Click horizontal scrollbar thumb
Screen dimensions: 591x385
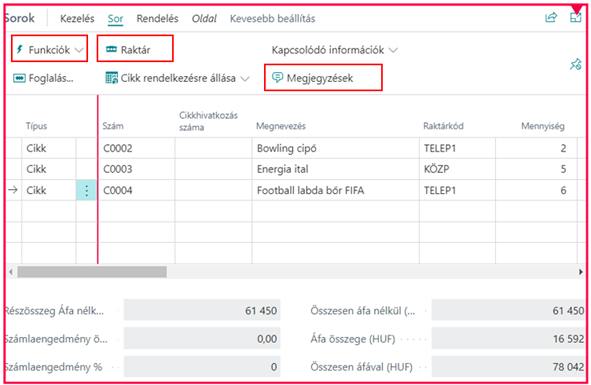click(x=92, y=272)
